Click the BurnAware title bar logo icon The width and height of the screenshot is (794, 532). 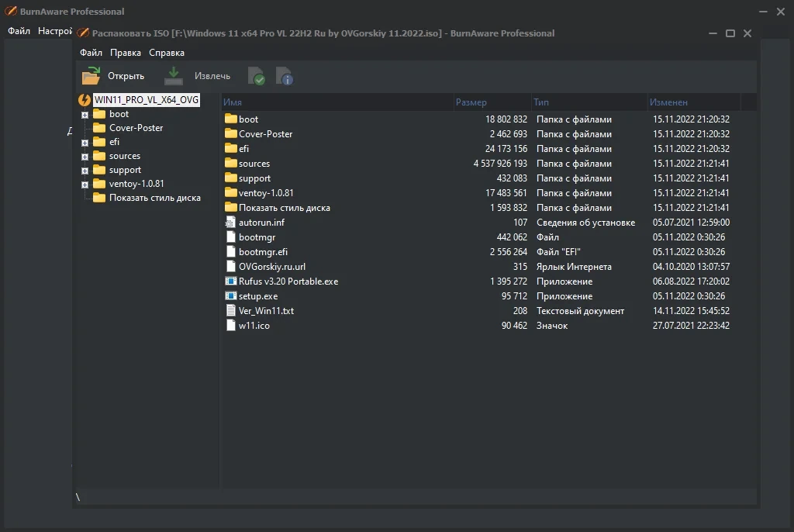pos(11,11)
